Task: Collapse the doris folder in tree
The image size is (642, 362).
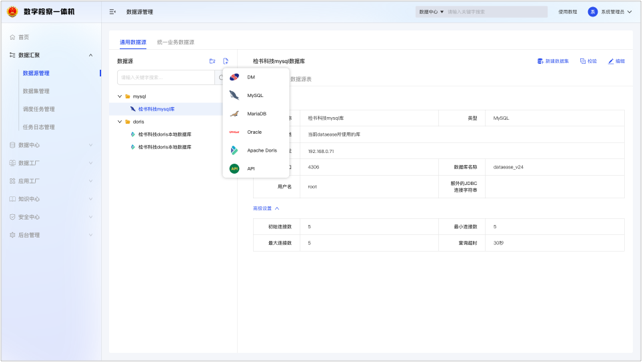Action: [120, 122]
